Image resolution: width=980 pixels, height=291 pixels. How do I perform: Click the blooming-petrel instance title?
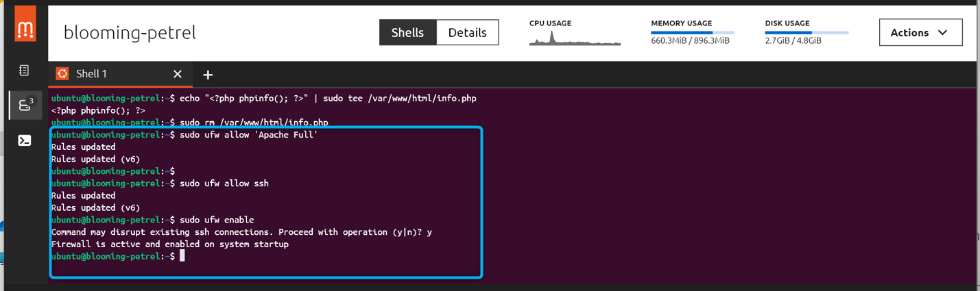[x=130, y=32]
